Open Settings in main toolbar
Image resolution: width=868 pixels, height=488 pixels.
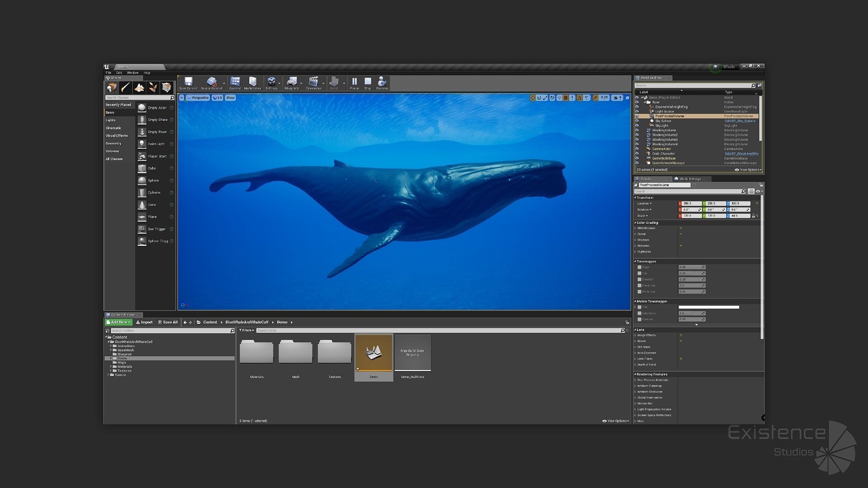[271, 83]
